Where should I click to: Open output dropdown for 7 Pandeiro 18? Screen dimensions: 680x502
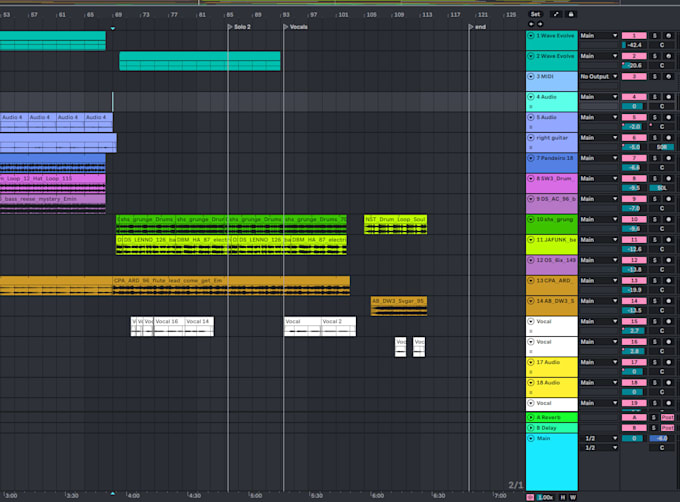(599, 158)
